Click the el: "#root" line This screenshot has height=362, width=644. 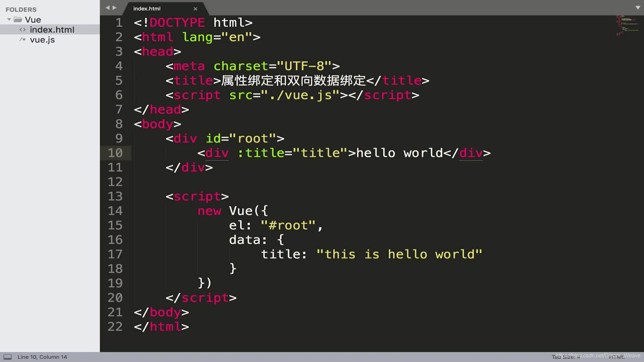click(x=276, y=225)
